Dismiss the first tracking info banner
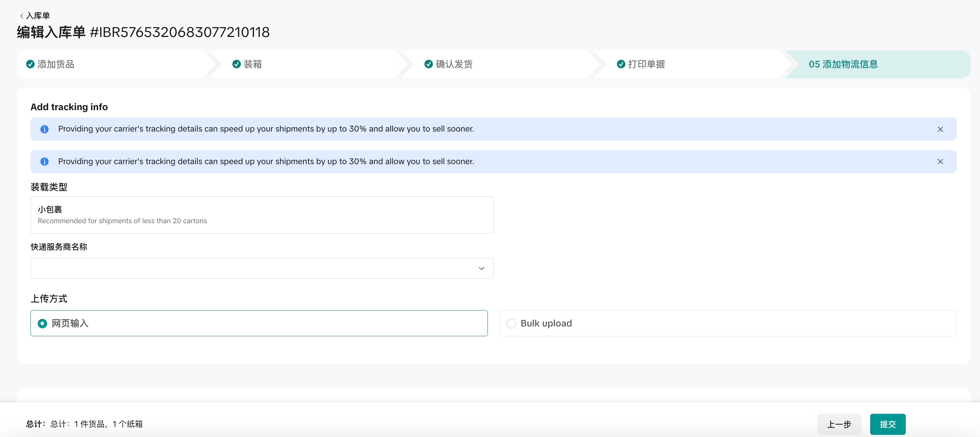 pyautogui.click(x=940, y=129)
